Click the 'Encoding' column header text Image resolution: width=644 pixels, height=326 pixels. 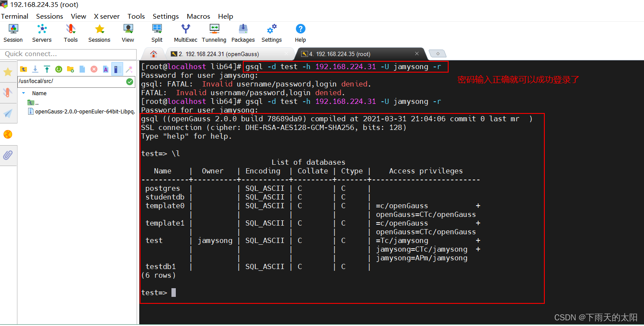(x=263, y=171)
